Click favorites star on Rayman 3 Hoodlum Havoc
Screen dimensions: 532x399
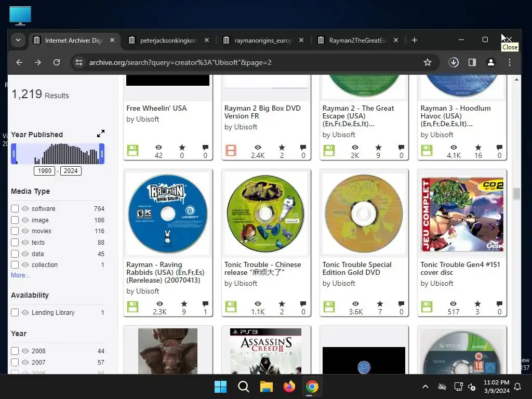pyautogui.click(x=478, y=147)
